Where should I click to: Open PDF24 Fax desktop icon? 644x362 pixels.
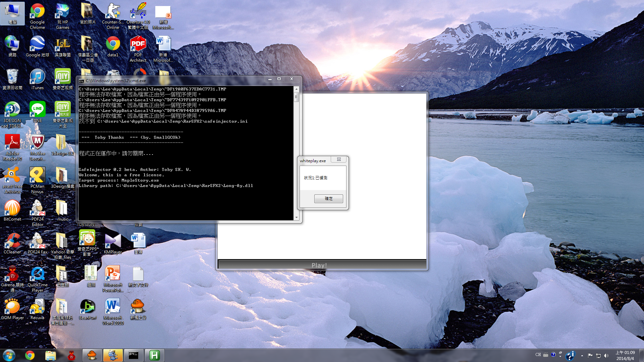click(x=37, y=243)
